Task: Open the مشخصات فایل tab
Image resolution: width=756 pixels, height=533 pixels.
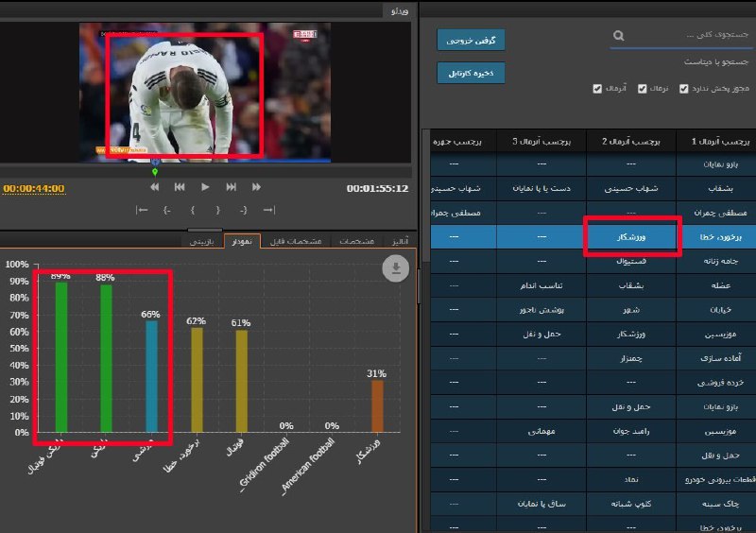Action: 296,242
